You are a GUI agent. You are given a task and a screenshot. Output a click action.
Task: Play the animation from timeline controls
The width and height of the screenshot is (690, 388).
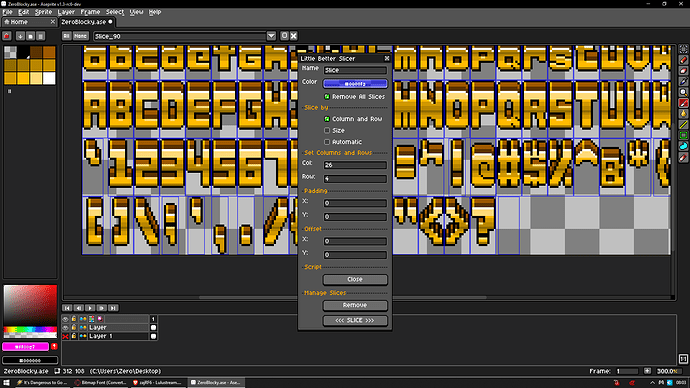[90, 308]
